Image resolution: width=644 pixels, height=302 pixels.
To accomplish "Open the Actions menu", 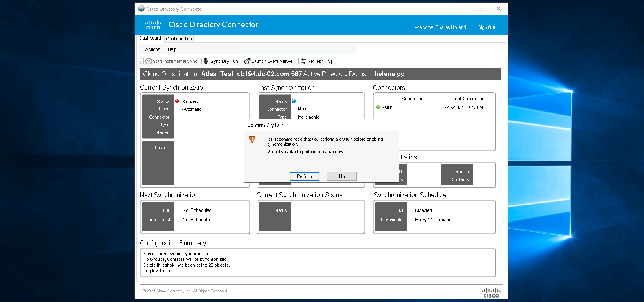I will click(153, 49).
